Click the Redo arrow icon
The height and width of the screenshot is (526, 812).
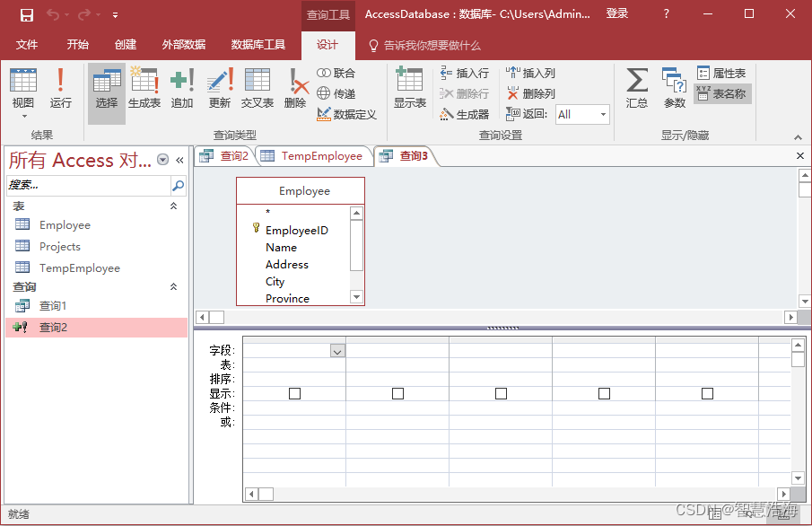(84, 14)
